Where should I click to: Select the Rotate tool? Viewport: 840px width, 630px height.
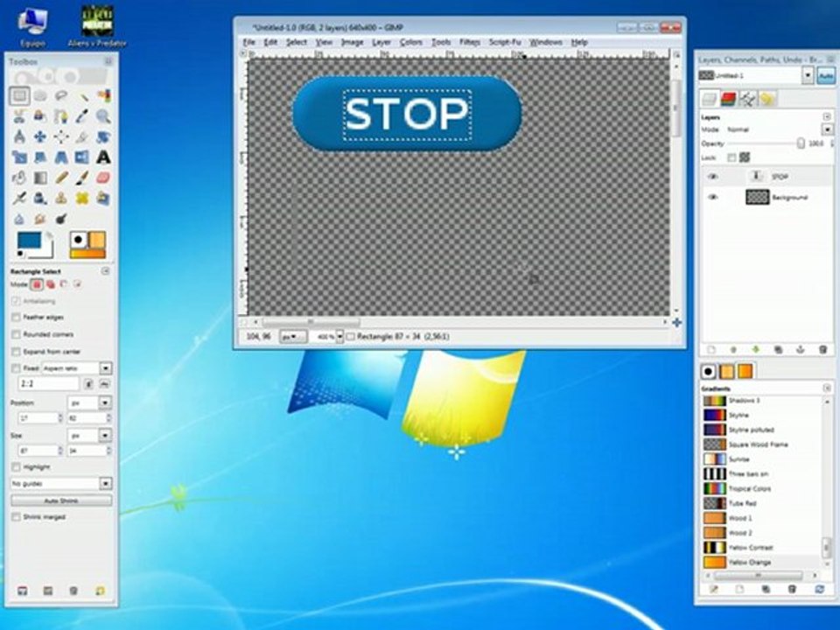[x=103, y=136]
